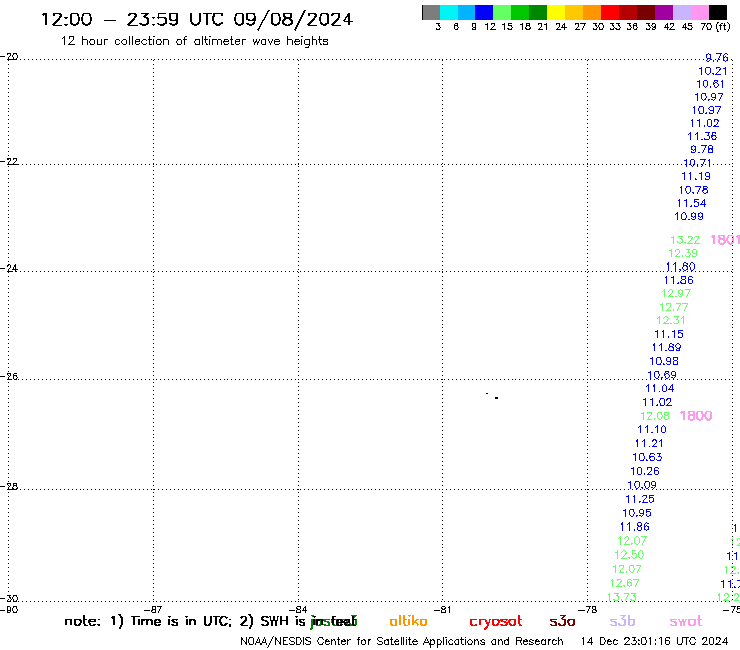Click the green wave height value 12.77

click(673, 307)
